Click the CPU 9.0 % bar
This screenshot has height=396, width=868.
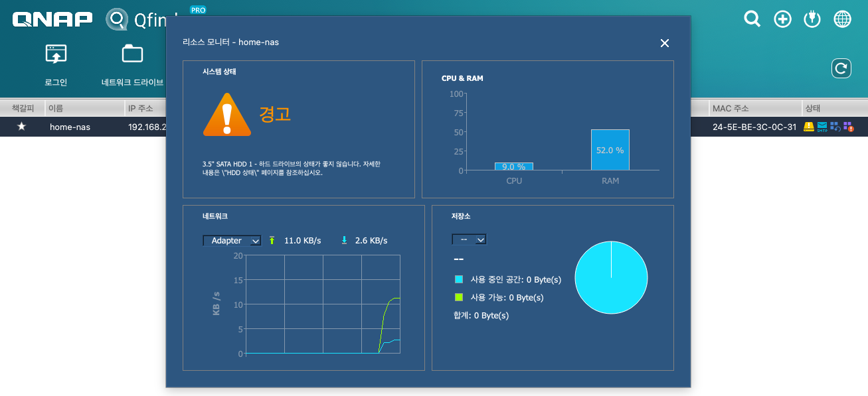pos(514,166)
